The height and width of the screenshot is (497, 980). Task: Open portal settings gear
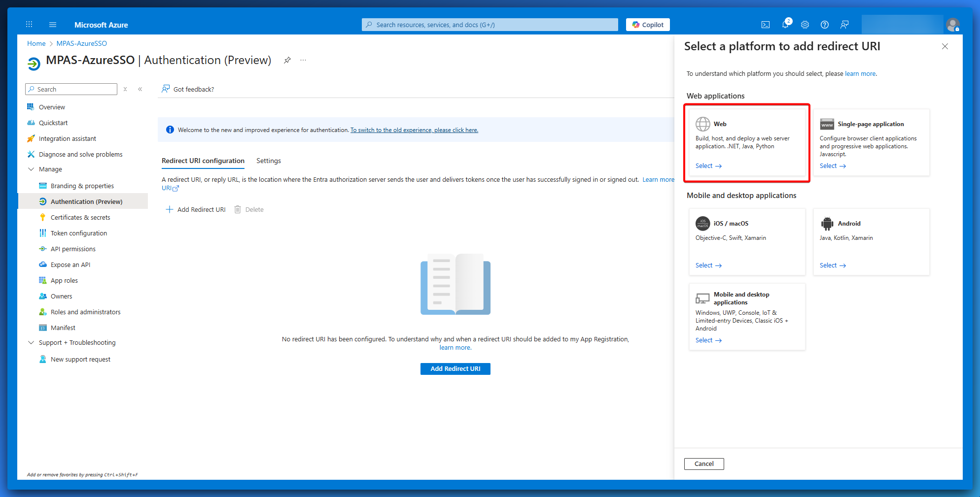point(805,25)
